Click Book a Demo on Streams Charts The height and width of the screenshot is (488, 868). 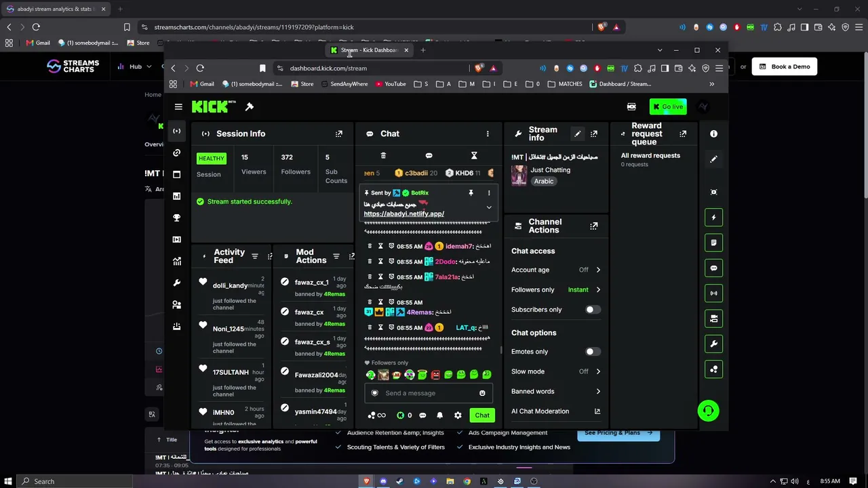click(x=784, y=66)
